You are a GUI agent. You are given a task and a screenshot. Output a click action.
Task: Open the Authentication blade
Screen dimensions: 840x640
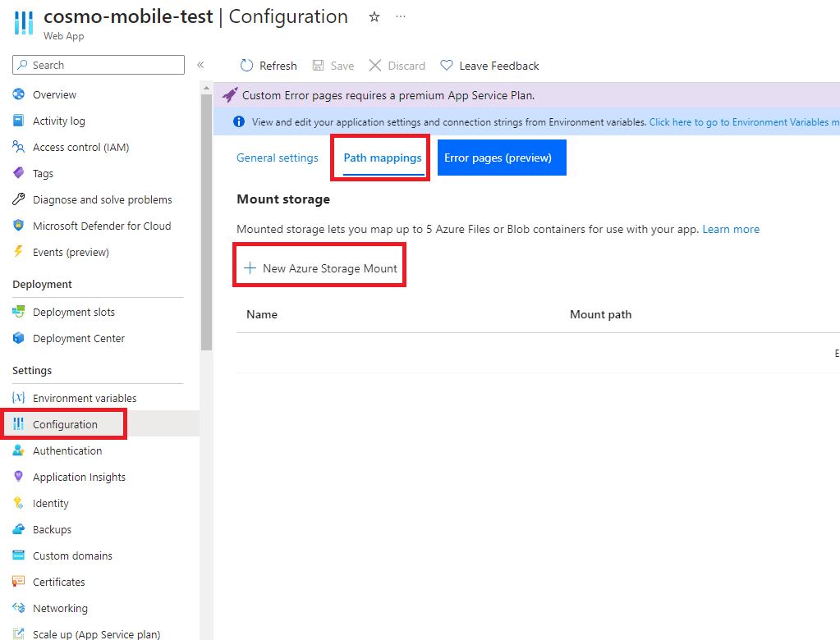tap(74, 450)
